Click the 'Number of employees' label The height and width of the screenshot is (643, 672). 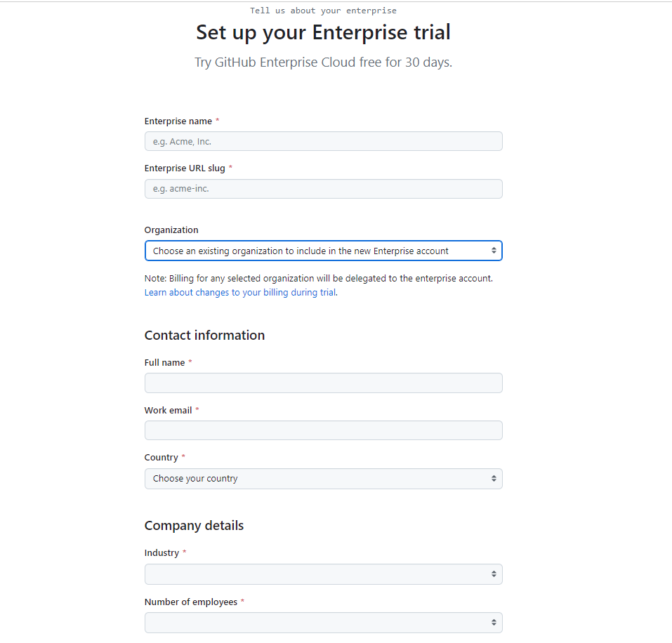pos(191,602)
